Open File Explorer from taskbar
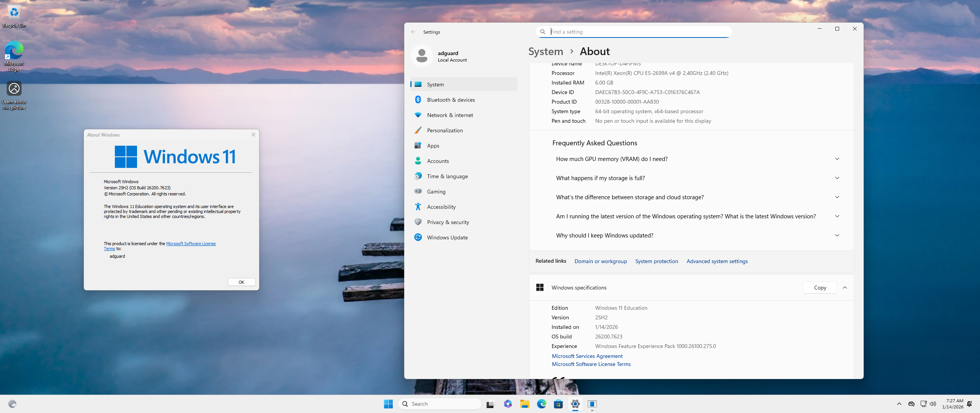980x413 pixels. pyautogui.click(x=524, y=404)
